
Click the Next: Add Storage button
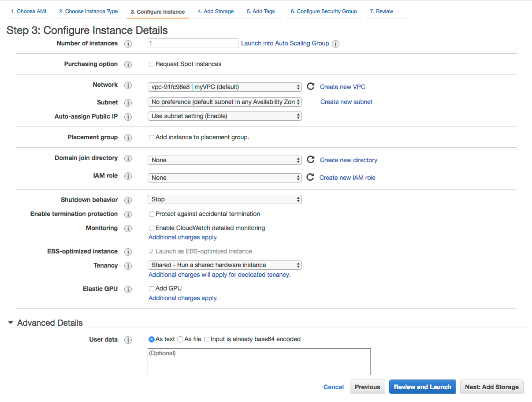[x=492, y=387]
